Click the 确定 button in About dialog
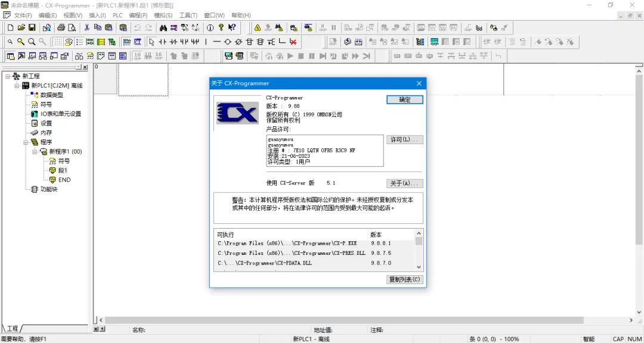Image resolution: width=644 pixels, height=343 pixels. coord(404,99)
